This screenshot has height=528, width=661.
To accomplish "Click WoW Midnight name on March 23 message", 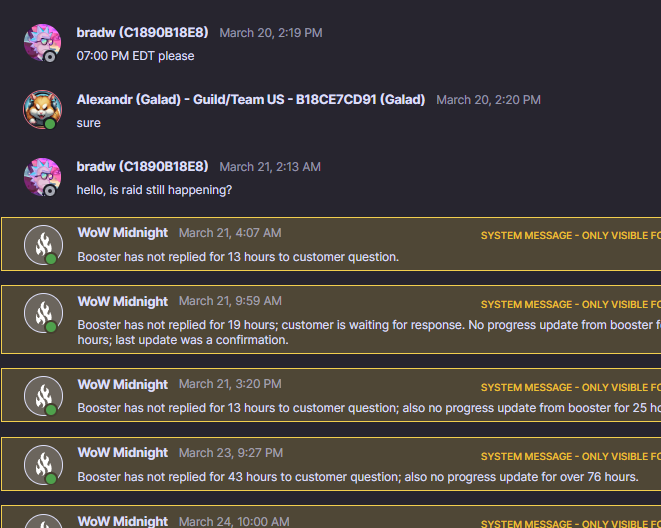I will (x=123, y=453).
